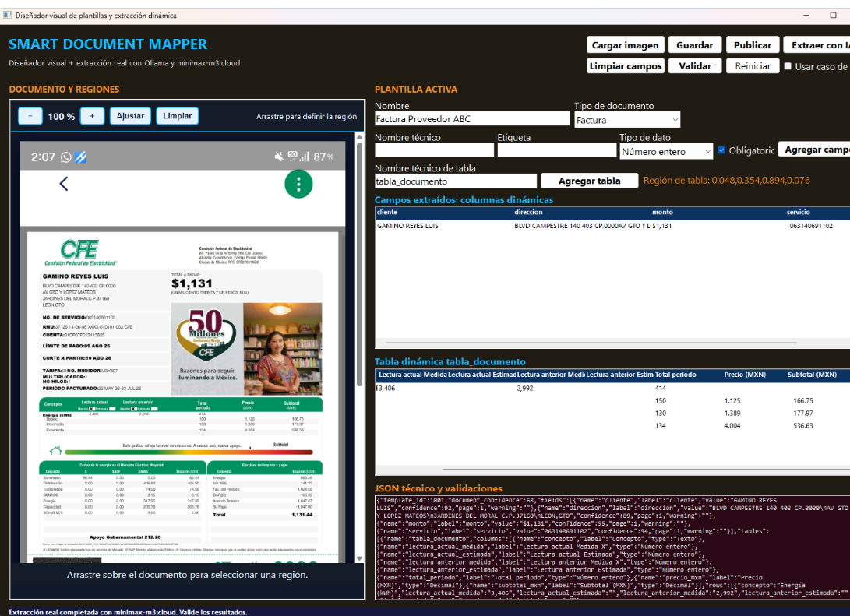Click the Validar button
The width and height of the screenshot is (850, 616).
pos(695,66)
